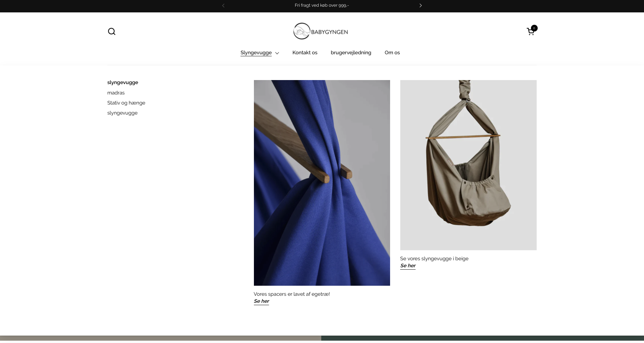This screenshot has height=343, width=644.
Task: Choose madras from the submenu
Action: point(116,93)
